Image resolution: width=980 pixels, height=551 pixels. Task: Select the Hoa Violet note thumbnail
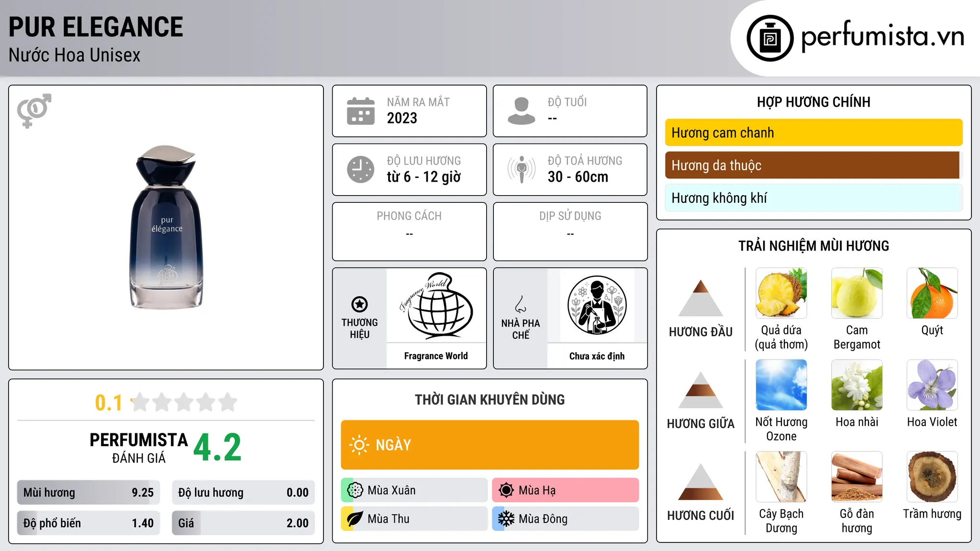click(932, 385)
